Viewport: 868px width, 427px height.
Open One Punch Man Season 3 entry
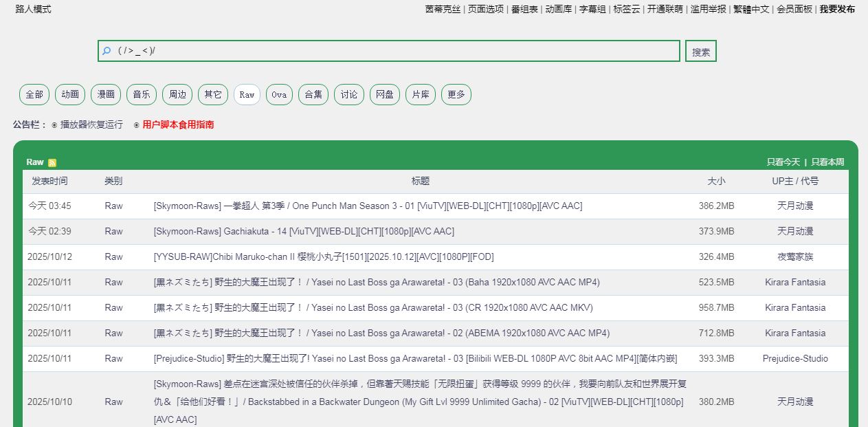[x=368, y=206]
